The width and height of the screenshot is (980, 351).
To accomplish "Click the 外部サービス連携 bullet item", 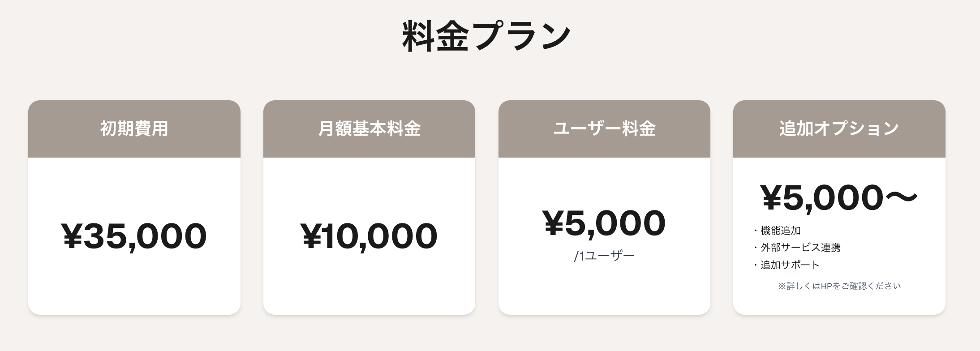I will pyautogui.click(x=800, y=248).
